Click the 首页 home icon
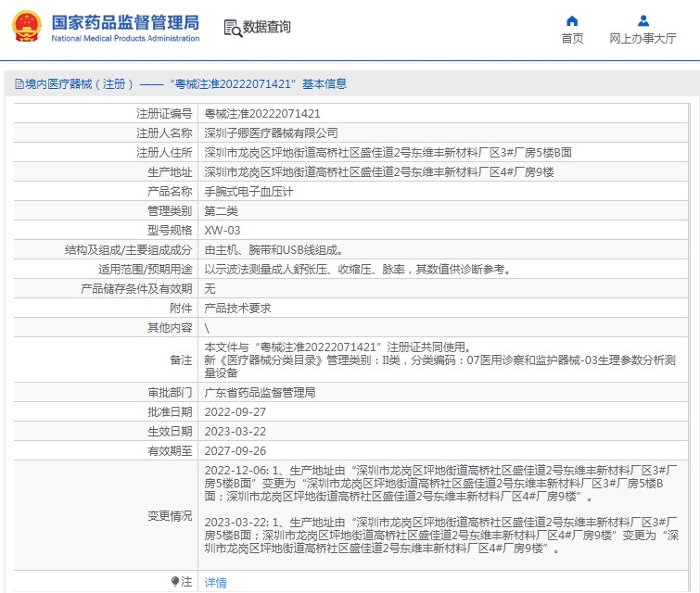The image size is (700, 593). click(572, 21)
